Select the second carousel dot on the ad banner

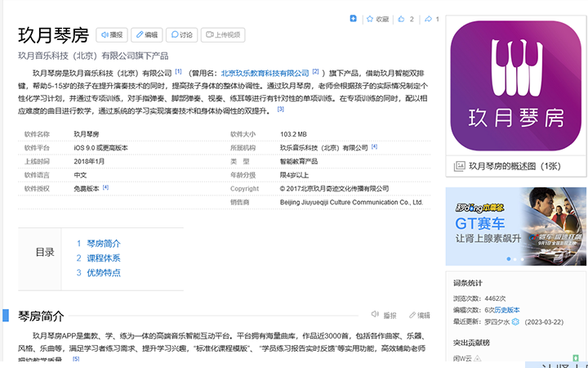click(515, 259)
